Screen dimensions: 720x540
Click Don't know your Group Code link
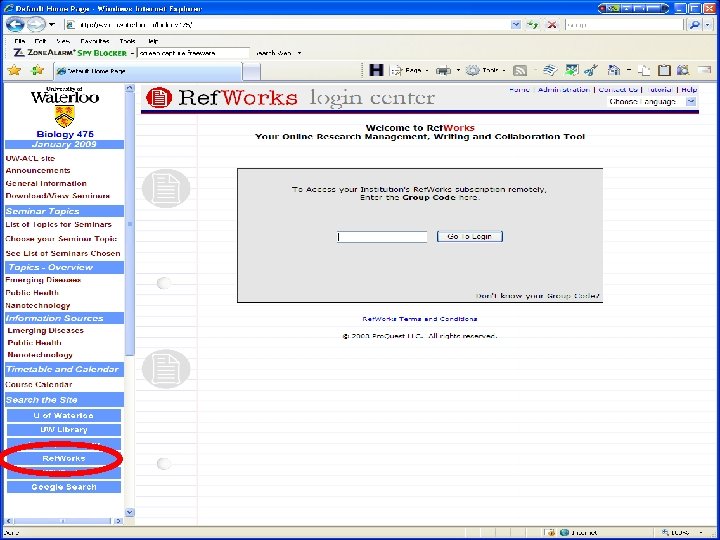538,296
